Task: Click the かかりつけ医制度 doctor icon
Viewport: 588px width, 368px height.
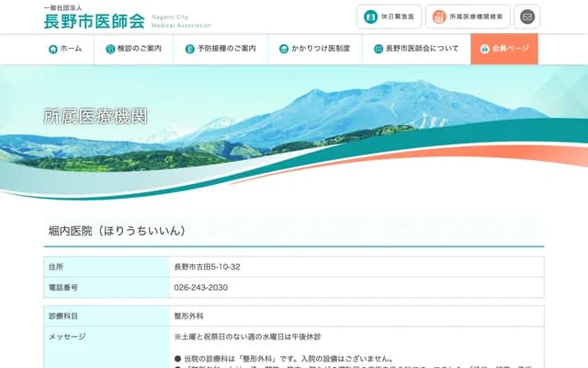Action: [283, 49]
